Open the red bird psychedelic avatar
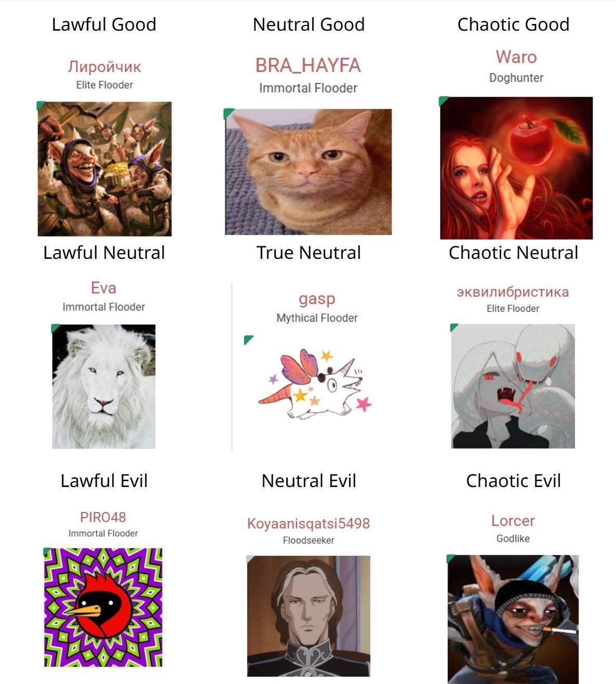The height and width of the screenshot is (684, 616). [x=103, y=607]
